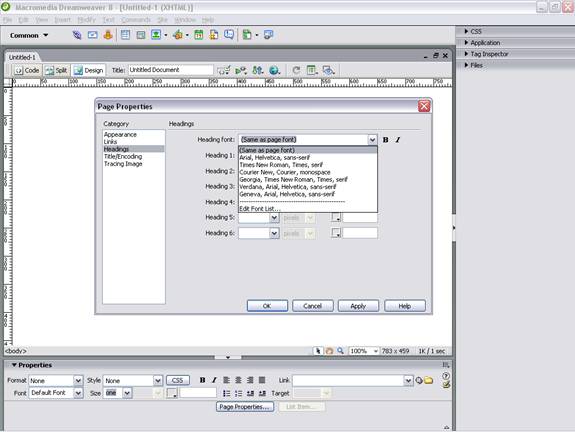Toggle Bold in the Properties panel
This screenshot has height=432, width=575.
tap(202, 380)
